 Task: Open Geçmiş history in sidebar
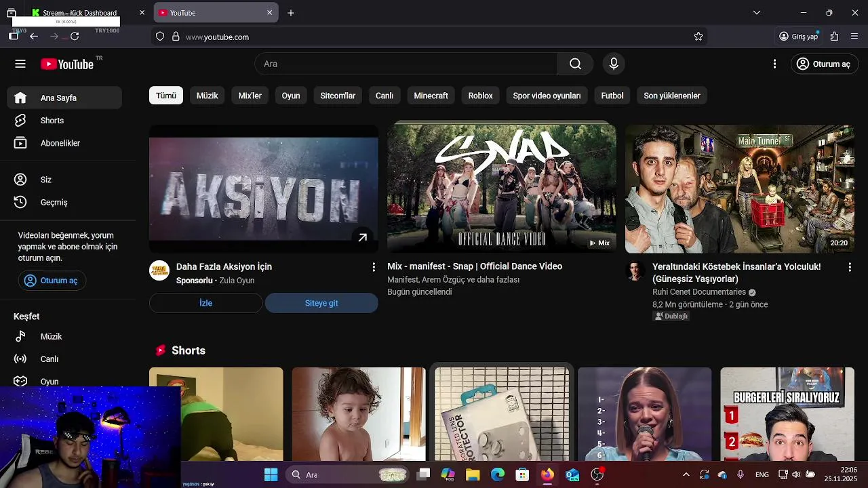(64, 202)
